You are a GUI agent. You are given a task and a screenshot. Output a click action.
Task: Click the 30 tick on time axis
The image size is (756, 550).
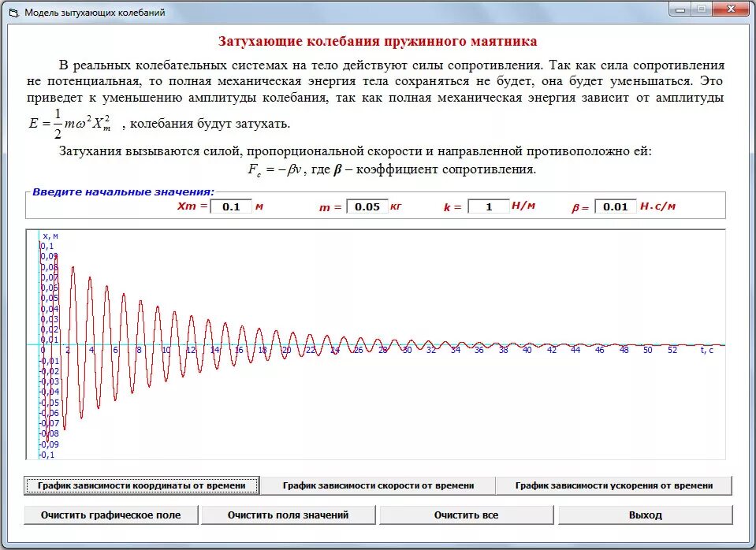(x=407, y=350)
